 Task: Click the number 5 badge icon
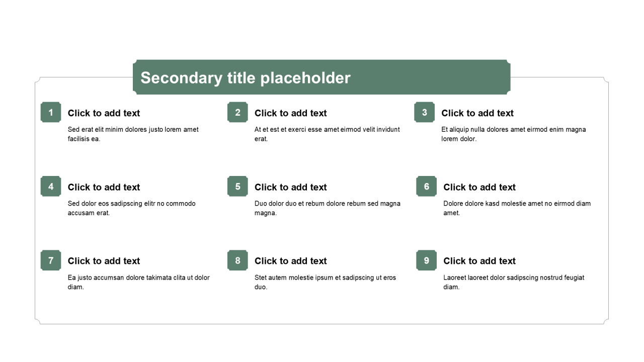pos(237,187)
